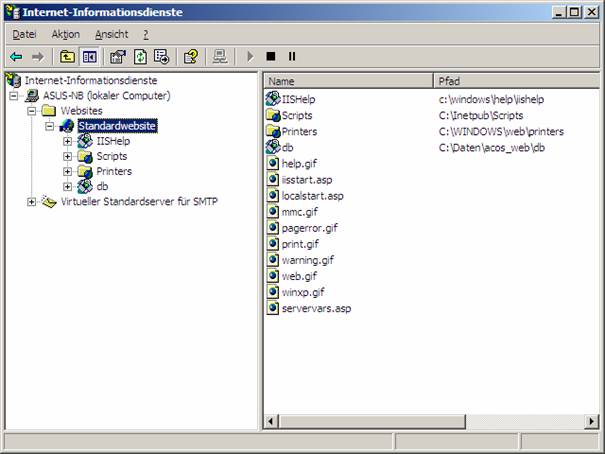Sort by the Name column header
The height and width of the screenshot is (454, 605).
[x=349, y=81]
